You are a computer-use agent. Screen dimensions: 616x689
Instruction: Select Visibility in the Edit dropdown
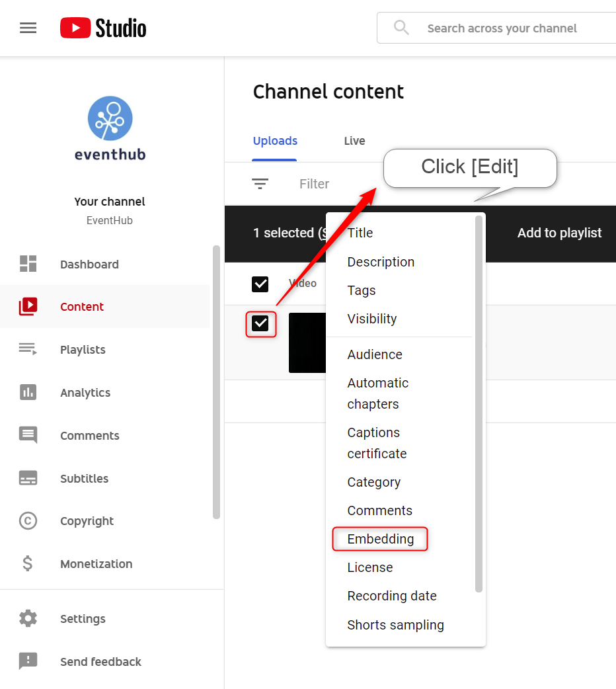(372, 319)
